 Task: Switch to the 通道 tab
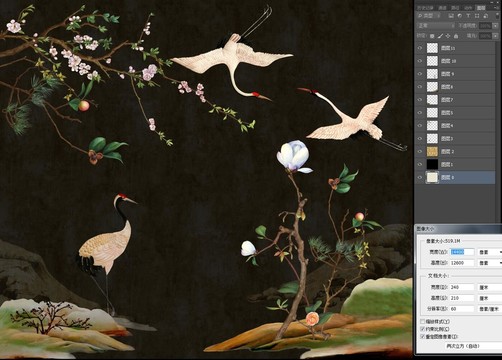click(x=442, y=8)
